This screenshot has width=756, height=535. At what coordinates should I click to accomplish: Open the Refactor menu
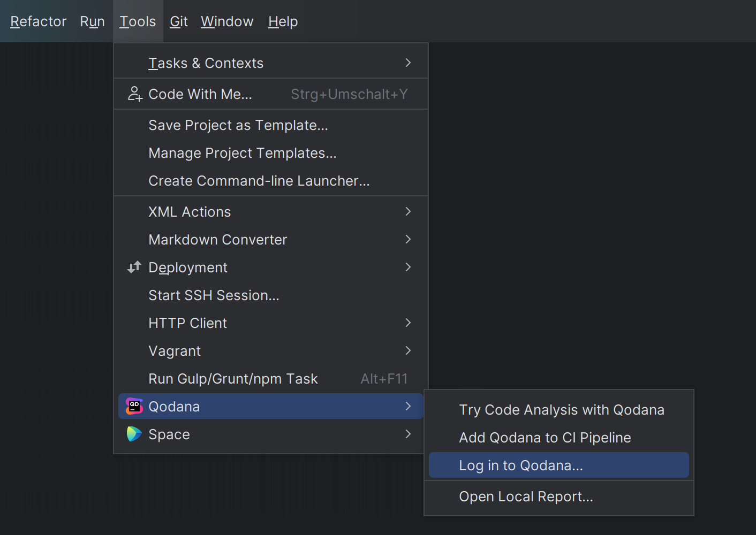pos(38,21)
